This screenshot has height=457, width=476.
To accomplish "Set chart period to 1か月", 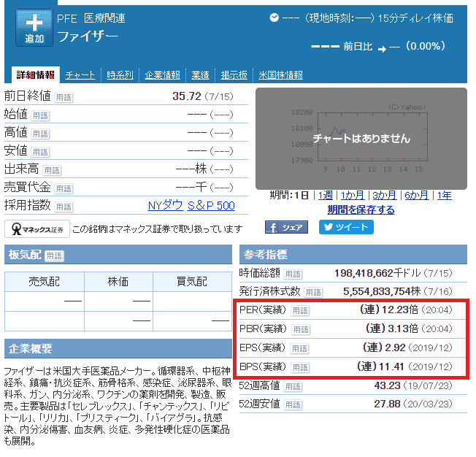I will (353, 195).
